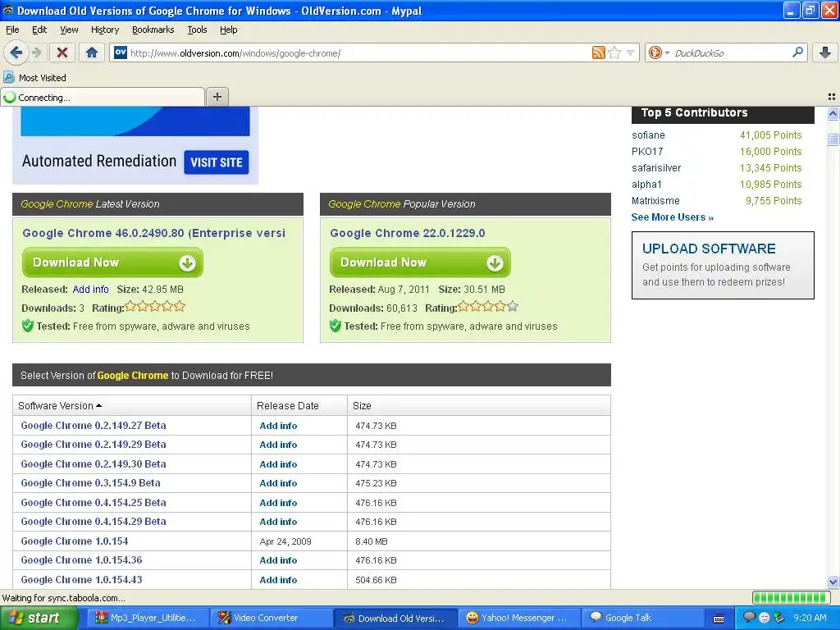The image size is (840, 630).
Task: Open the DuckDuckGo search engine selector
Action: (x=659, y=52)
